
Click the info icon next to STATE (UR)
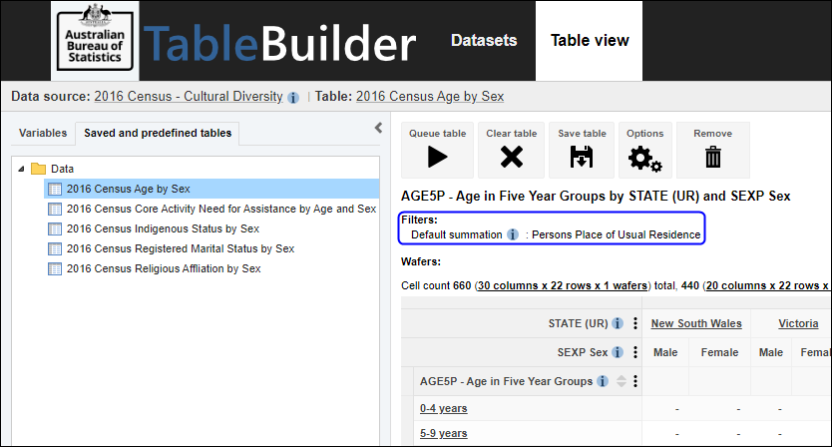point(617,323)
